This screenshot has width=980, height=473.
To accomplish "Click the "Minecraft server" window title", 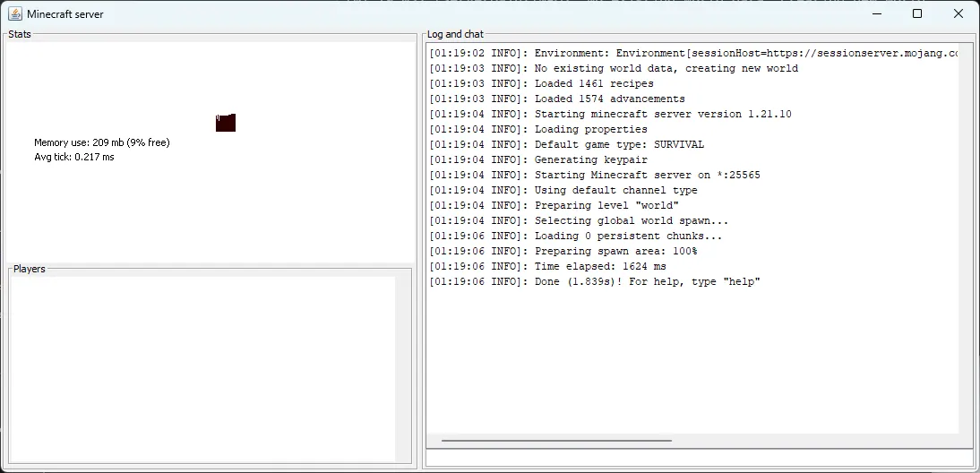I will (x=65, y=13).
